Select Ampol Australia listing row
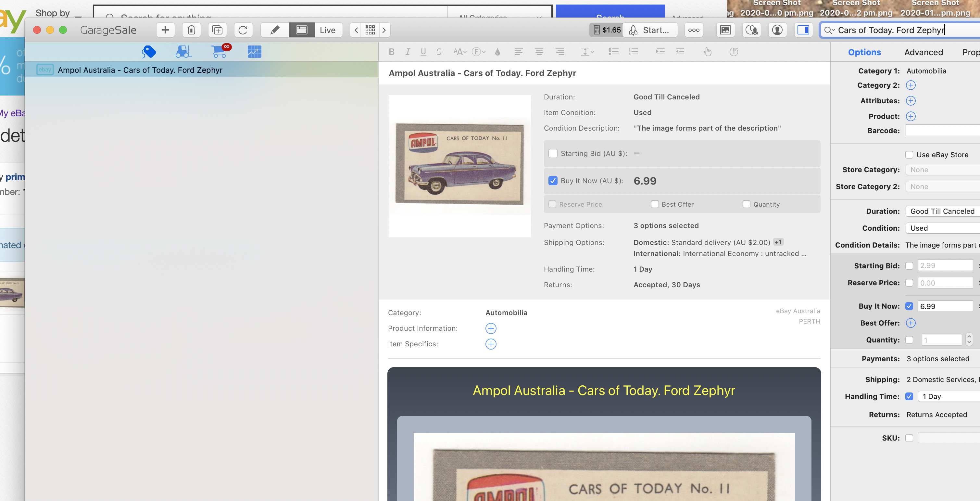 point(202,70)
